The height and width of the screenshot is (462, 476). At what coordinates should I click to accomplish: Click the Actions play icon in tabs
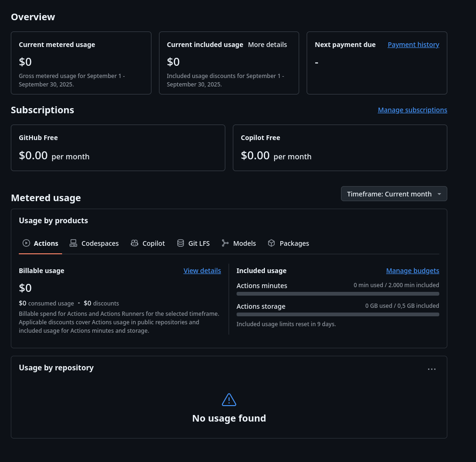[x=26, y=243]
